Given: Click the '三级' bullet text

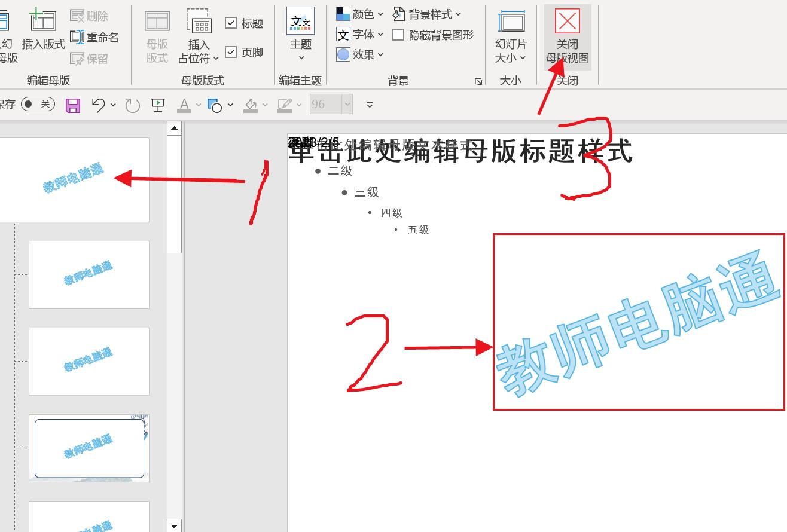Looking at the screenshot, I should pos(367,192).
